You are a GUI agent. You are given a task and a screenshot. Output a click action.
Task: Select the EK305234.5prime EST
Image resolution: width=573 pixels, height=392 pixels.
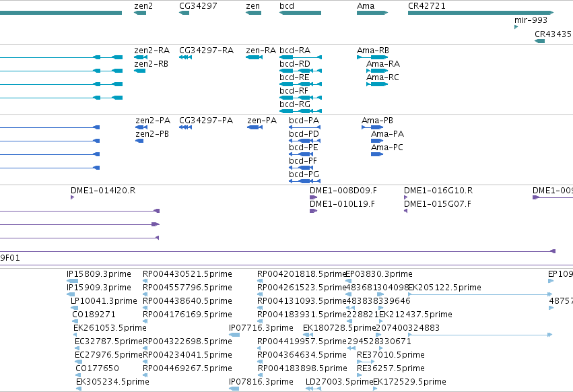(79, 389)
